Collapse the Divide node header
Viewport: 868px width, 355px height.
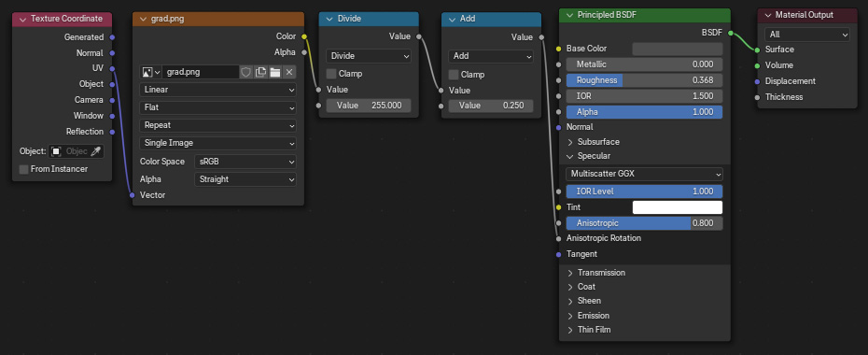point(329,19)
